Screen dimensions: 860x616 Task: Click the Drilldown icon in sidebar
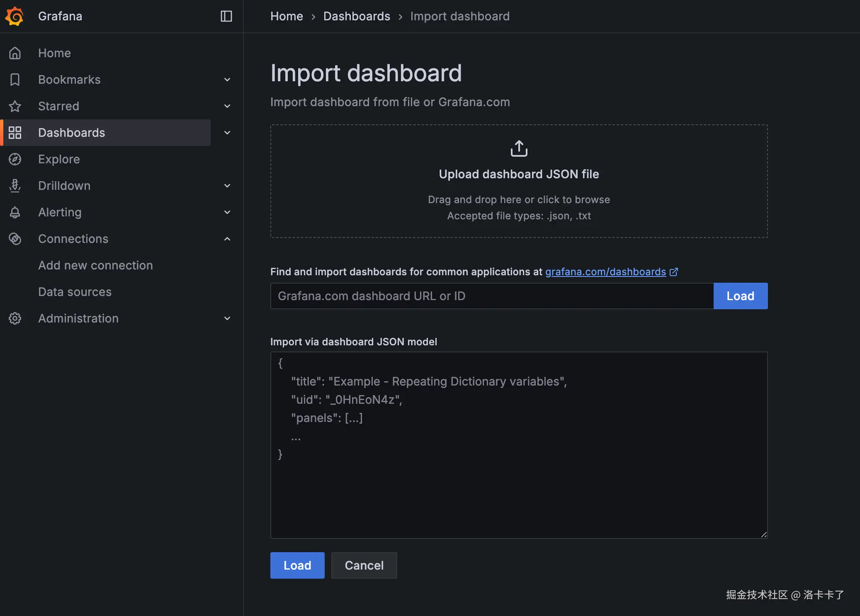click(15, 186)
